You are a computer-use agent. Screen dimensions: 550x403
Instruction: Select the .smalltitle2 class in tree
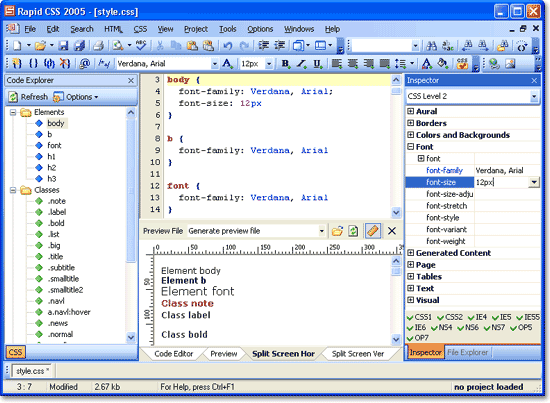(x=66, y=290)
